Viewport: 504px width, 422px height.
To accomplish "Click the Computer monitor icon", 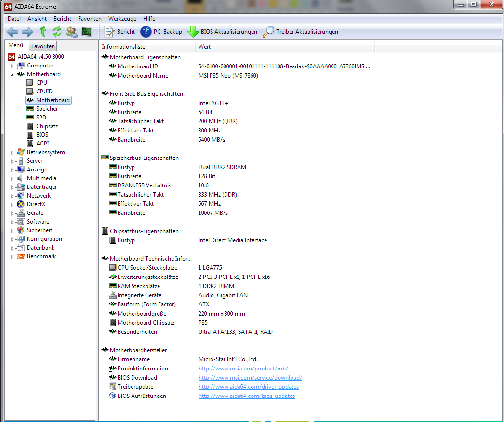I will pyautogui.click(x=21, y=66).
